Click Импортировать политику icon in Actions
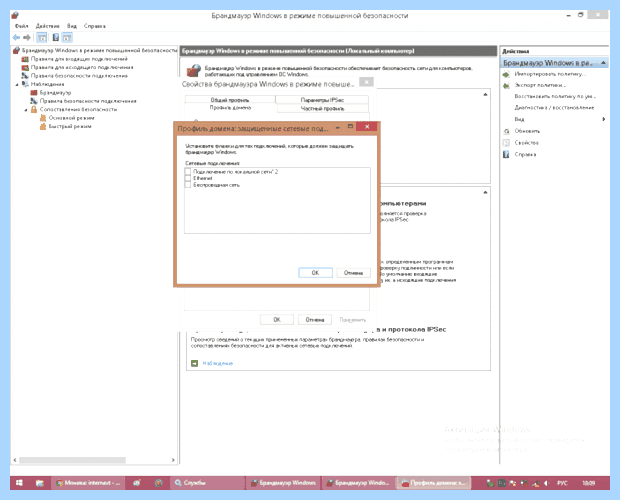The width and height of the screenshot is (620, 500). coord(506,74)
